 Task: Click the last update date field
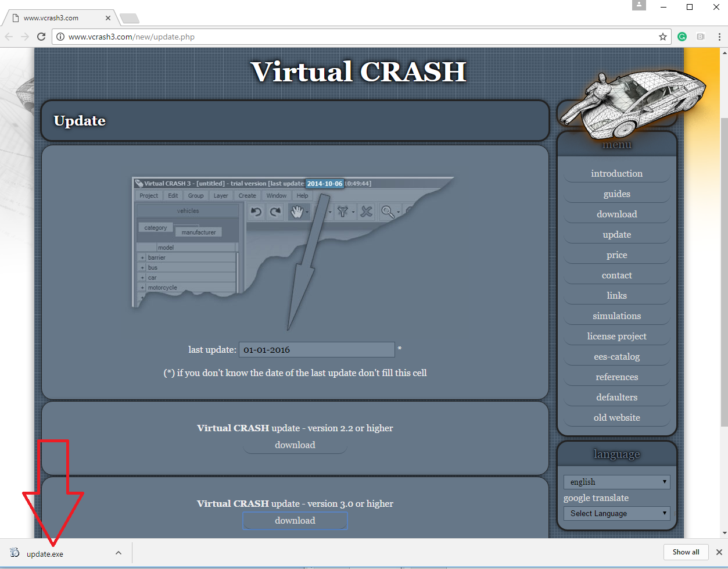click(317, 349)
